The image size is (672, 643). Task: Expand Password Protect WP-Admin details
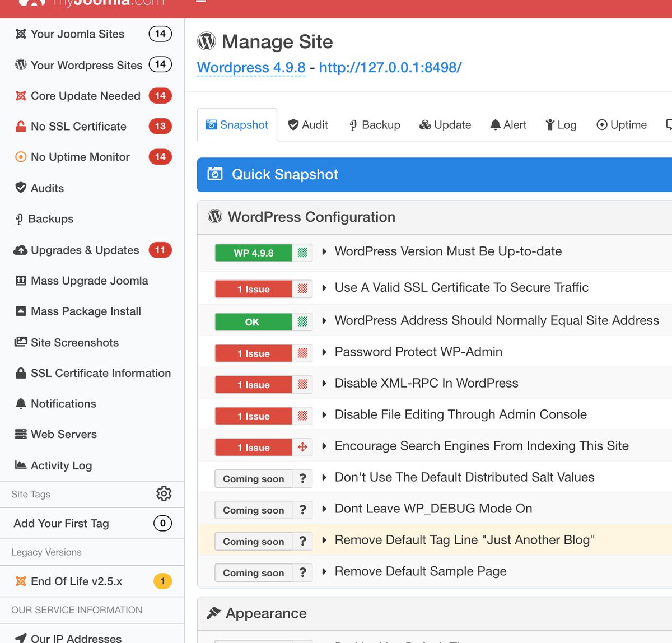[325, 352]
